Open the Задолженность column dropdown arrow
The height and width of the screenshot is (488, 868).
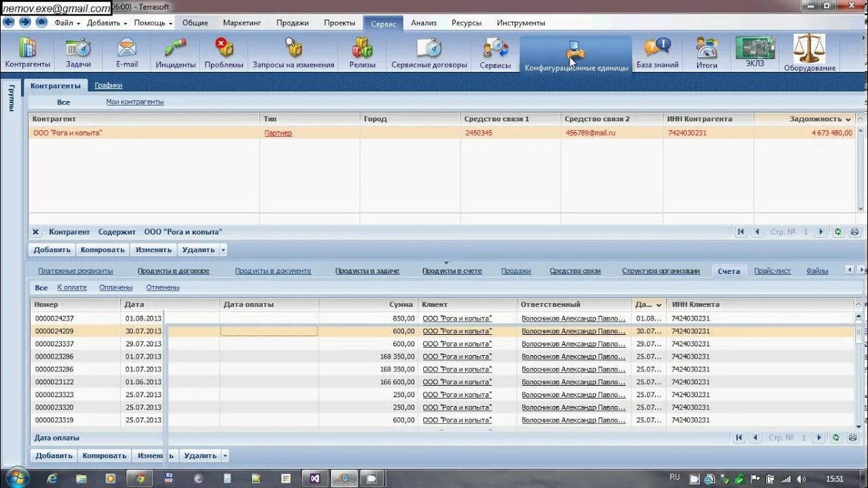click(x=848, y=119)
